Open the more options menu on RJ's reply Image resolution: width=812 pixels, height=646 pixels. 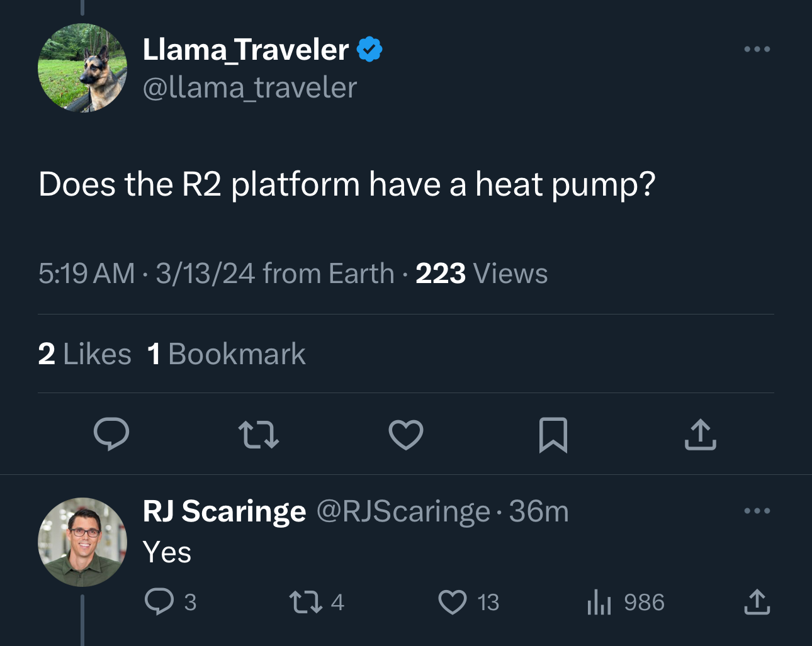coord(757,511)
